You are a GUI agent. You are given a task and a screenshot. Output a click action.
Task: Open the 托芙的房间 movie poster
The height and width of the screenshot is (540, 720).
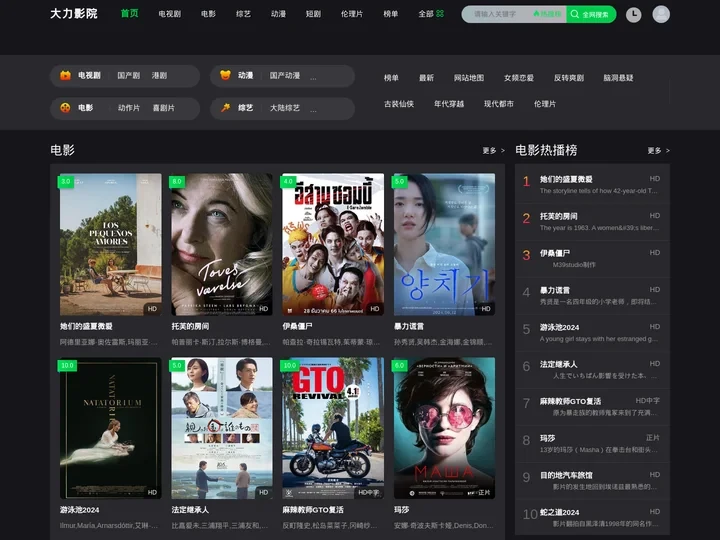(x=222, y=244)
